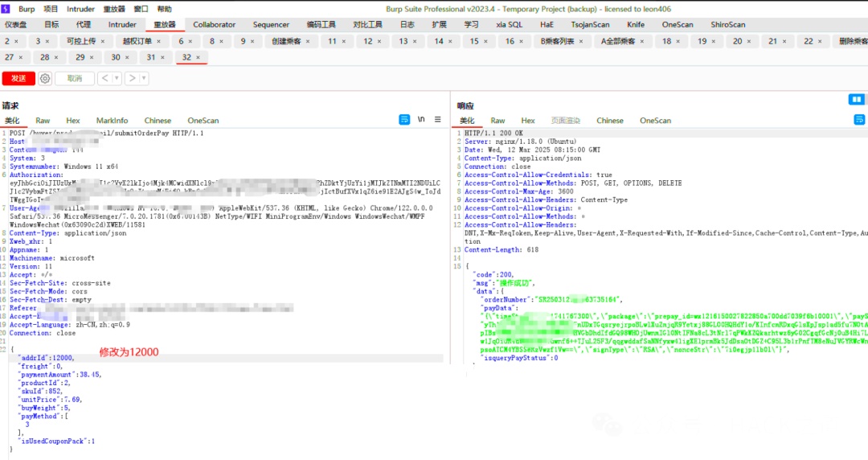Image resolution: width=868 pixels, height=460 pixels.
Task: Open the TsojanScan tab
Action: (x=591, y=25)
